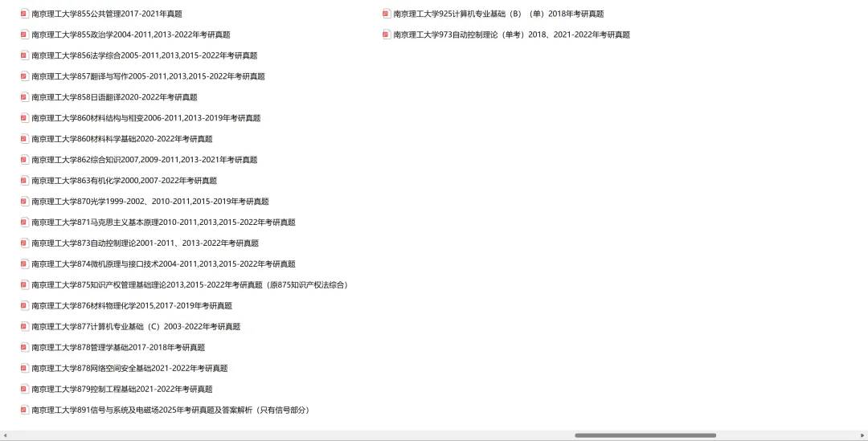Click the PDF icon beside 871马克思主义基本原理 file
Viewport: 868px width, 441px height.
coord(24,222)
